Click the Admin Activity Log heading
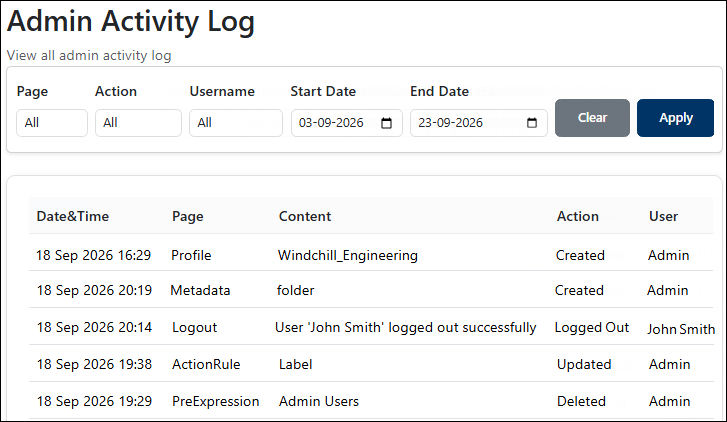 pyautogui.click(x=131, y=22)
